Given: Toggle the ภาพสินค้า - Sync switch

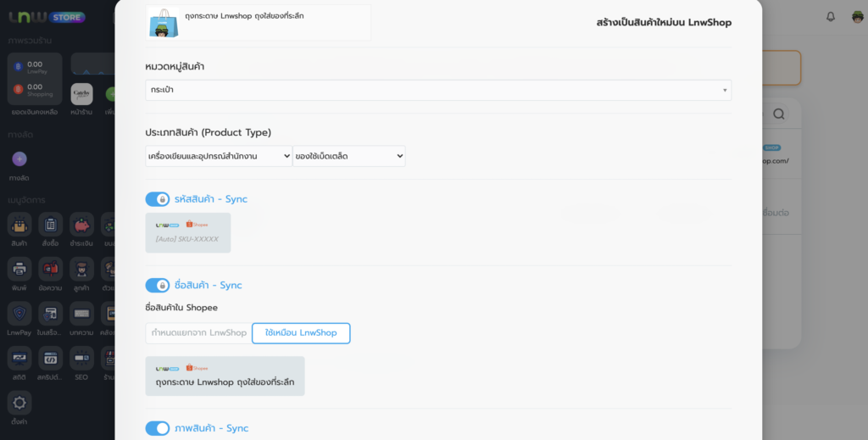Looking at the screenshot, I should pyautogui.click(x=158, y=428).
